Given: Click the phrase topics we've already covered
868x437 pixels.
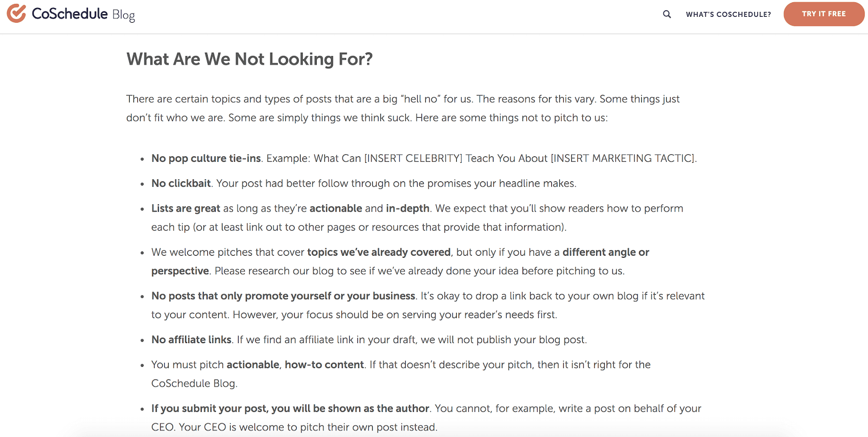Looking at the screenshot, I should [379, 252].
